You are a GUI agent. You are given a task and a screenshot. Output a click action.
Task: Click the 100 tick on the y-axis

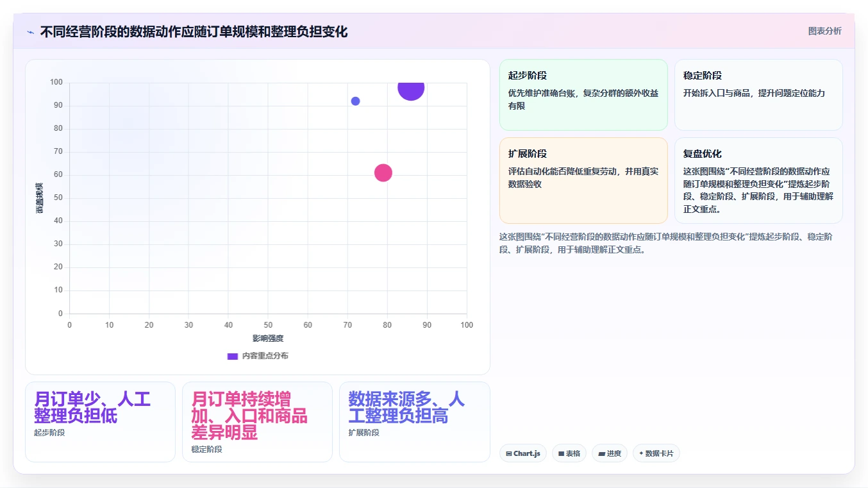pos(56,82)
